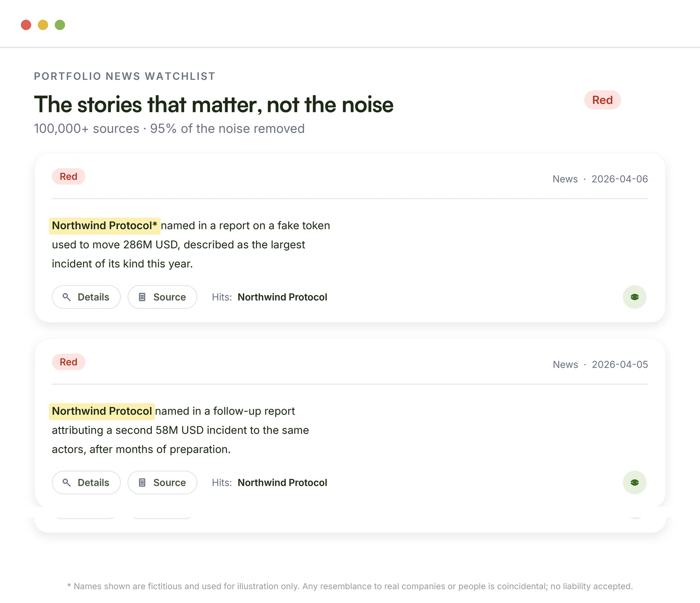700x603 pixels.
Task: Click the red window close dot
Action: (26, 25)
